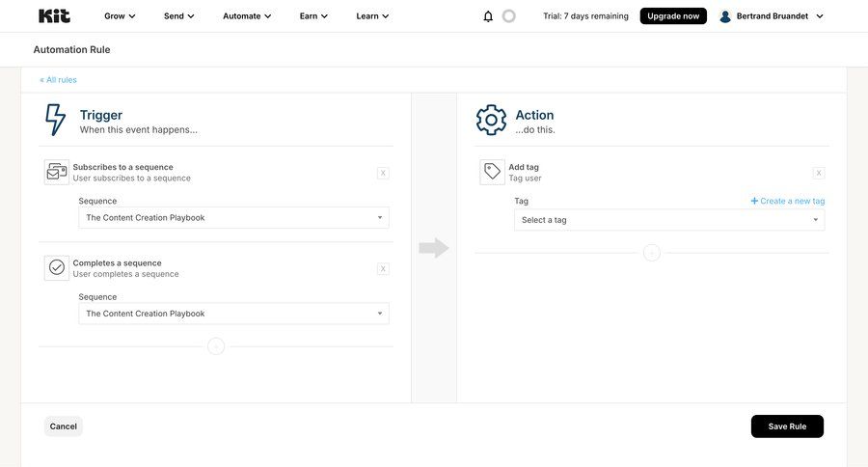Viewport: 868px width, 467px height.
Task: Click the Automation Rule heading
Action: pyautogui.click(x=71, y=49)
